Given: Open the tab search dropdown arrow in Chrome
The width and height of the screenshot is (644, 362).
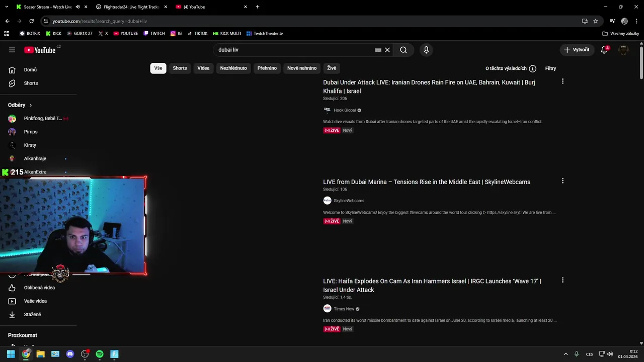Looking at the screenshot, I should [x=7, y=7].
